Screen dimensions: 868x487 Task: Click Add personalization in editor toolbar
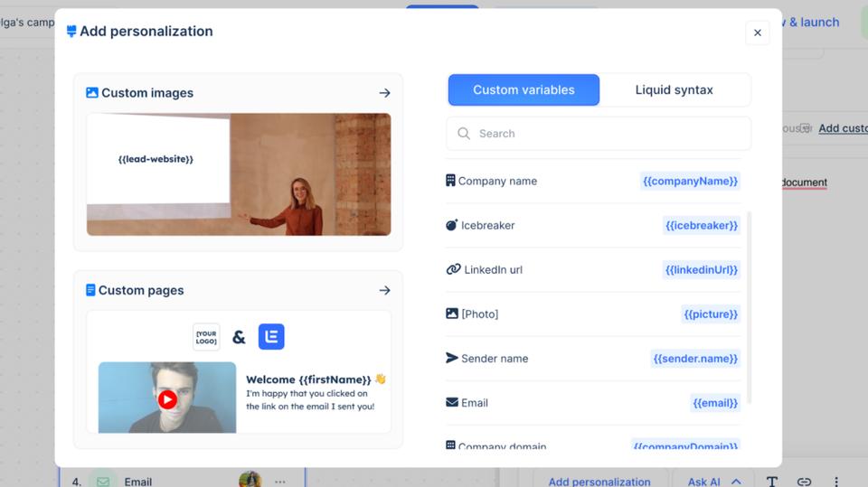tap(599, 482)
